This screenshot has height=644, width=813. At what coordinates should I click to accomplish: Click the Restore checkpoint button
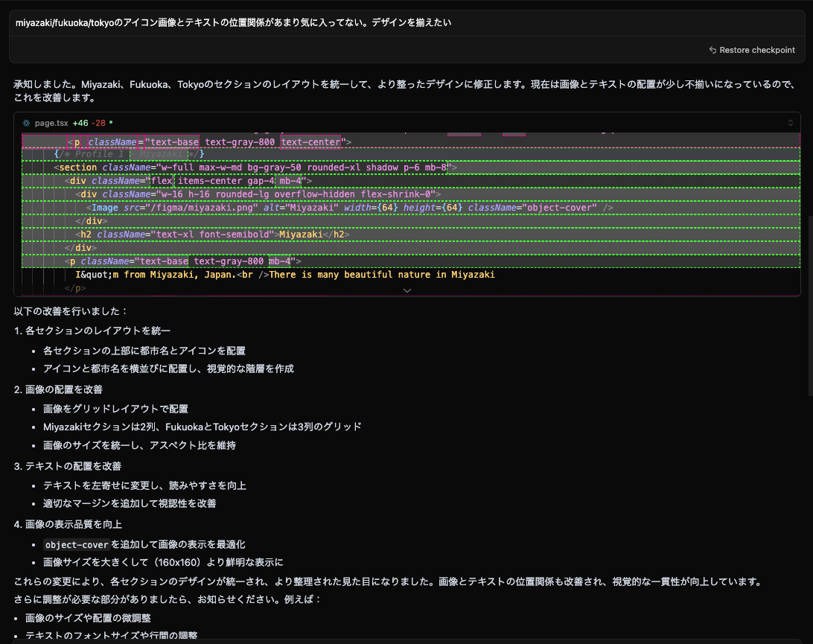click(x=752, y=50)
